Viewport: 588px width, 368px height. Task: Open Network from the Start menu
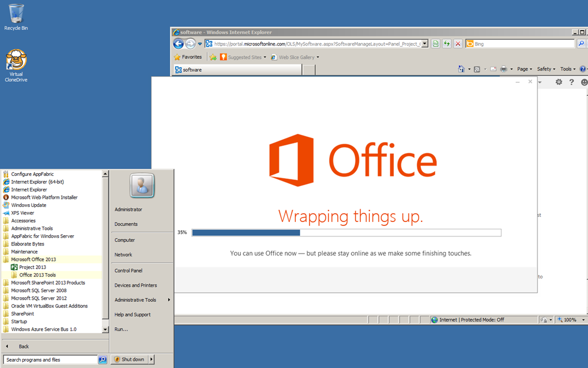click(x=123, y=255)
